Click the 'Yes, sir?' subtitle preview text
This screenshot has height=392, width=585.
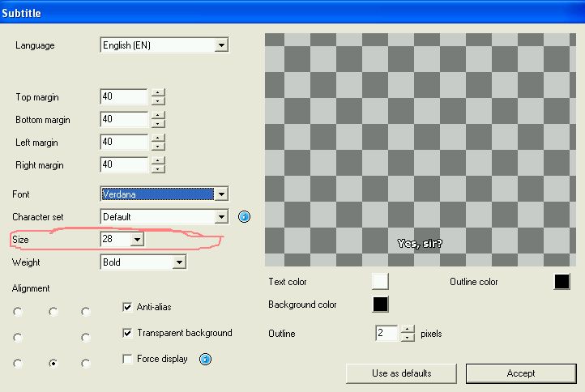[x=420, y=244]
